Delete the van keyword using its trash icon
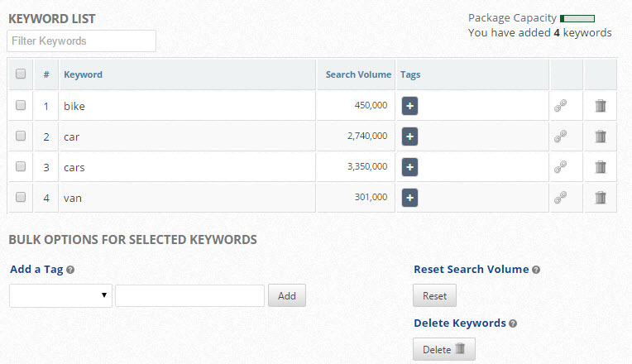This screenshot has height=364, width=632. click(x=601, y=198)
